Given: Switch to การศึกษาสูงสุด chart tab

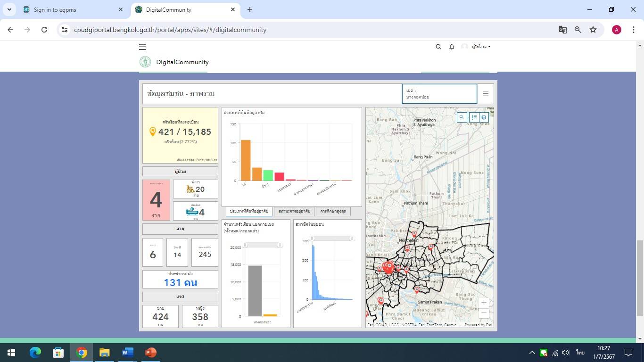Looking at the screenshot, I should [333, 211].
